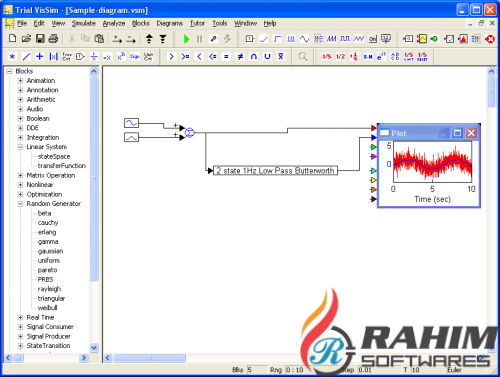
Task: Click the 2 state 1Hz Low Pass Butterworth block
Action: (275, 171)
